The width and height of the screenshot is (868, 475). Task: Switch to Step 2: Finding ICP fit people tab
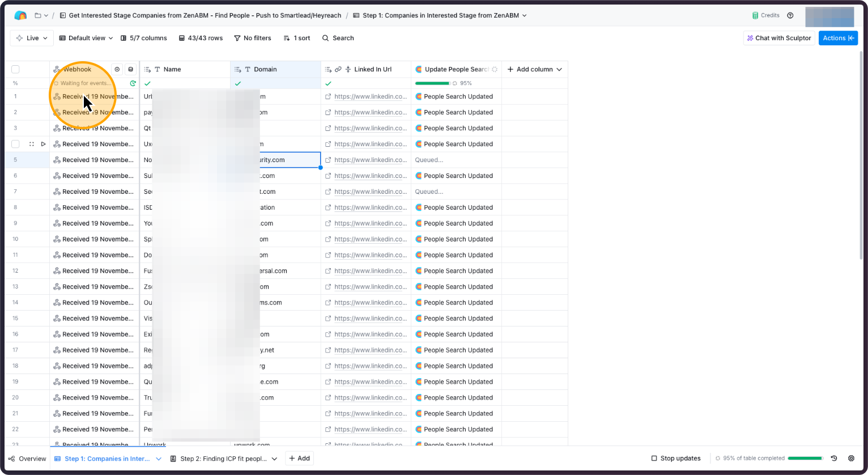[223, 459]
